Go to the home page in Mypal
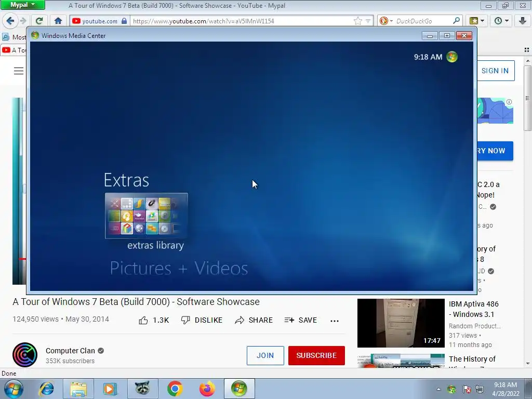532x399 pixels. coord(58,21)
